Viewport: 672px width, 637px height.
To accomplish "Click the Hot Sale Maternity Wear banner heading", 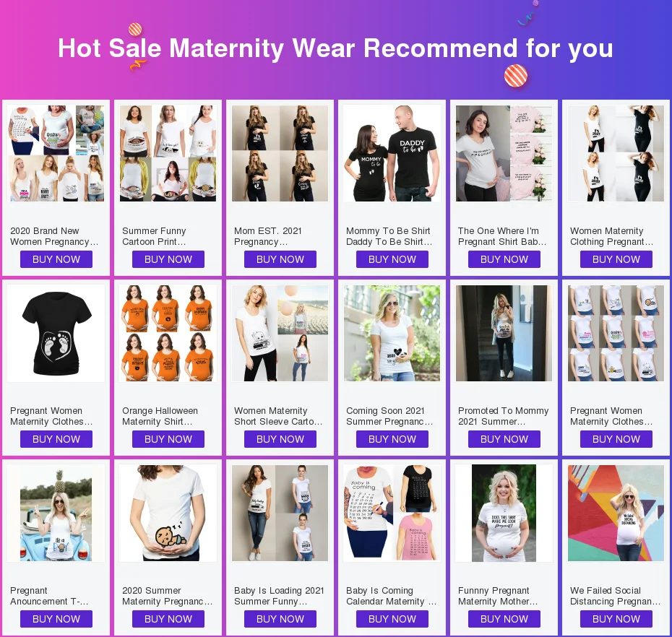I will (335, 48).
